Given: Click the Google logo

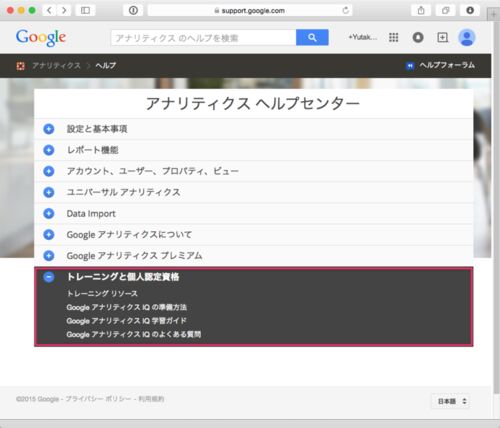Looking at the screenshot, I should tap(41, 37).
